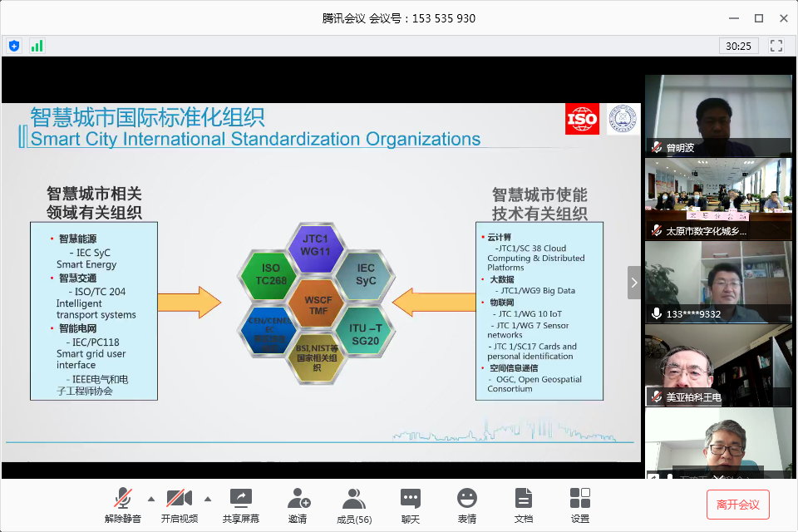Click the 30:25 meeting timer

coord(738,46)
